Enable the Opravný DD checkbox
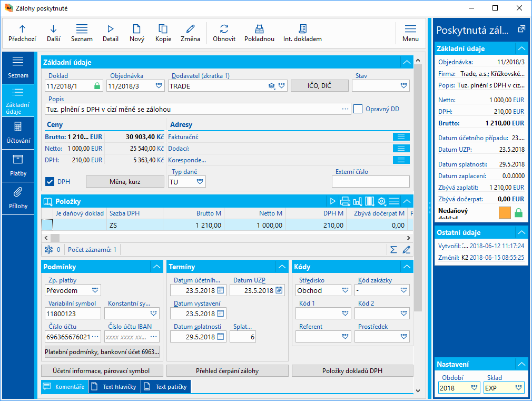This screenshot has height=401, width=532. (358, 109)
